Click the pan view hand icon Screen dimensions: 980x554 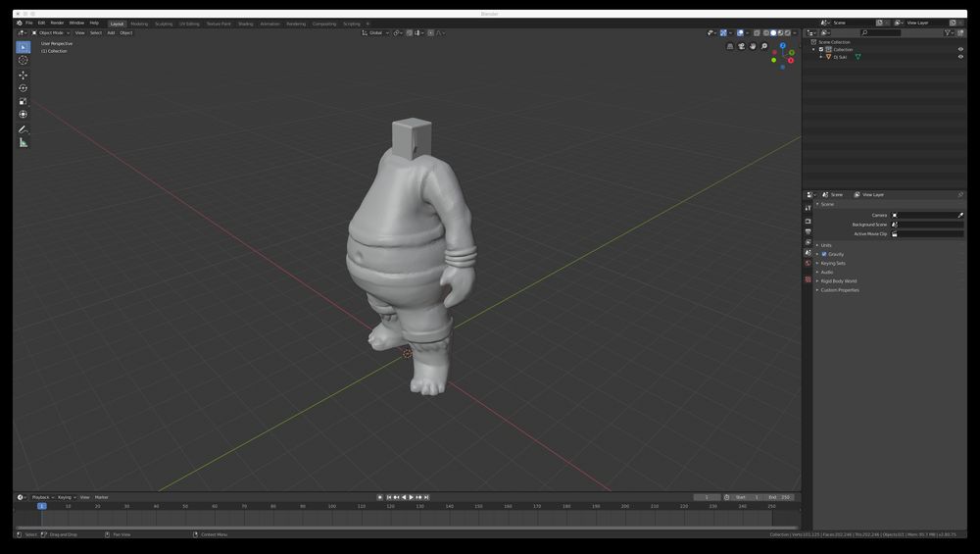click(x=753, y=46)
